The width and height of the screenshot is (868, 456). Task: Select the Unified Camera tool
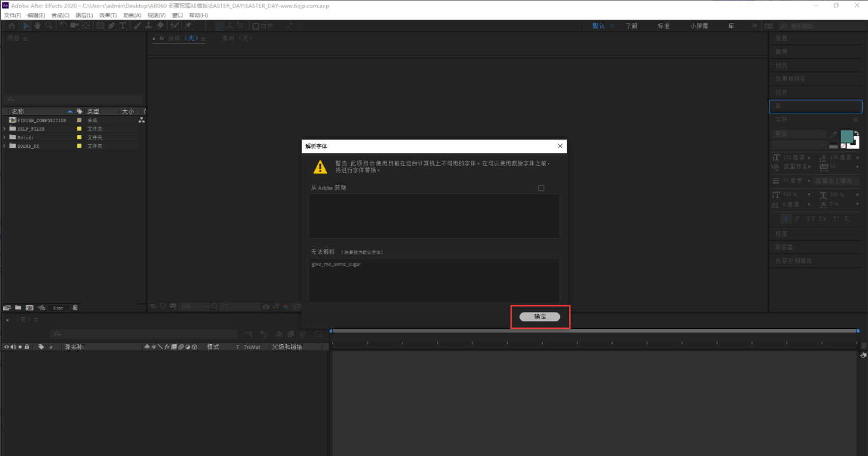coord(74,25)
